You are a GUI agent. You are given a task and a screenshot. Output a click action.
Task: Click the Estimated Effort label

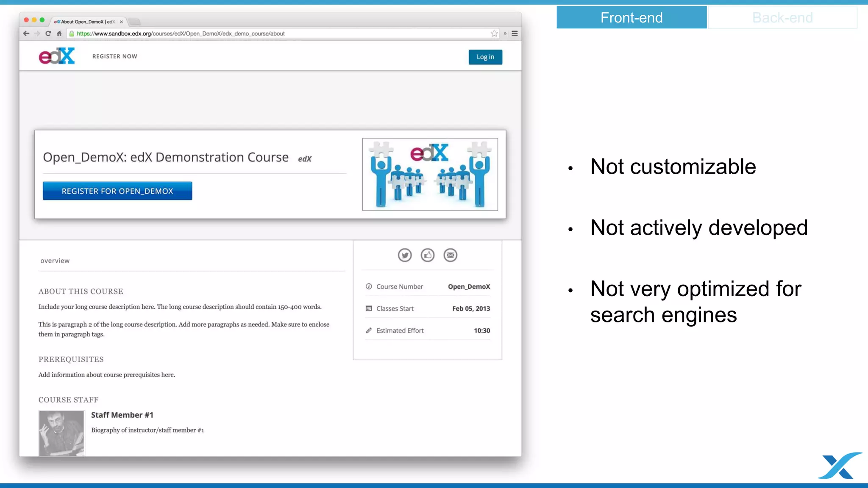(x=400, y=330)
